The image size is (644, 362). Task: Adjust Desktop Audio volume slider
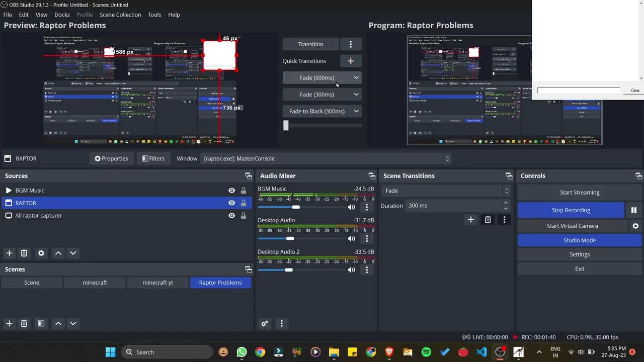290,239
